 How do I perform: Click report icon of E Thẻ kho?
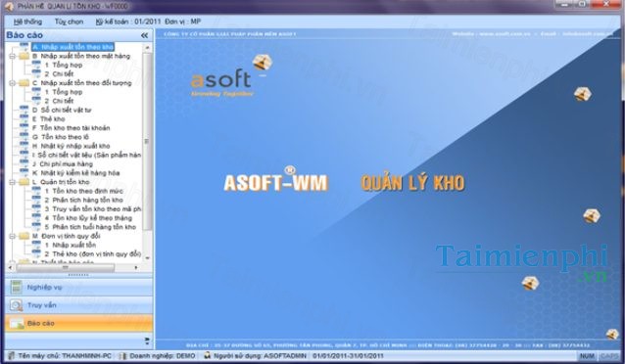(x=24, y=119)
